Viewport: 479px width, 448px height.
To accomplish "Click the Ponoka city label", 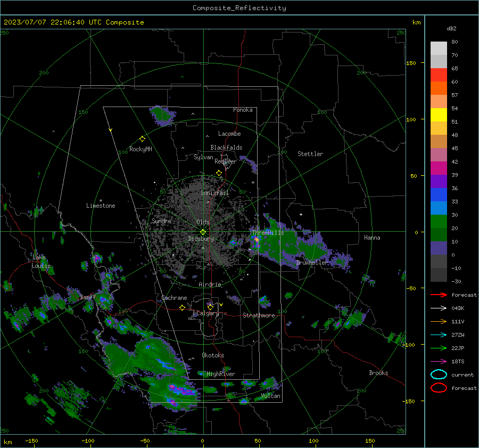I will (x=243, y=110).
